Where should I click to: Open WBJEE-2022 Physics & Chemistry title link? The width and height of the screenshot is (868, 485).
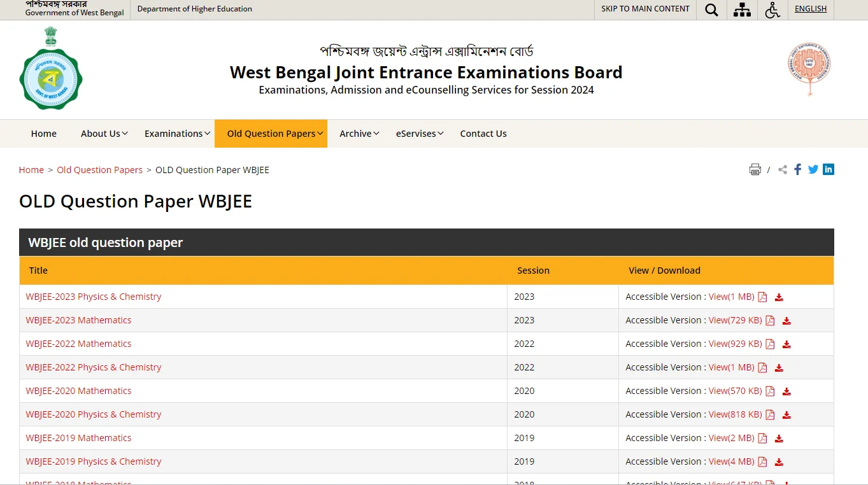click(x=94, y=367)
